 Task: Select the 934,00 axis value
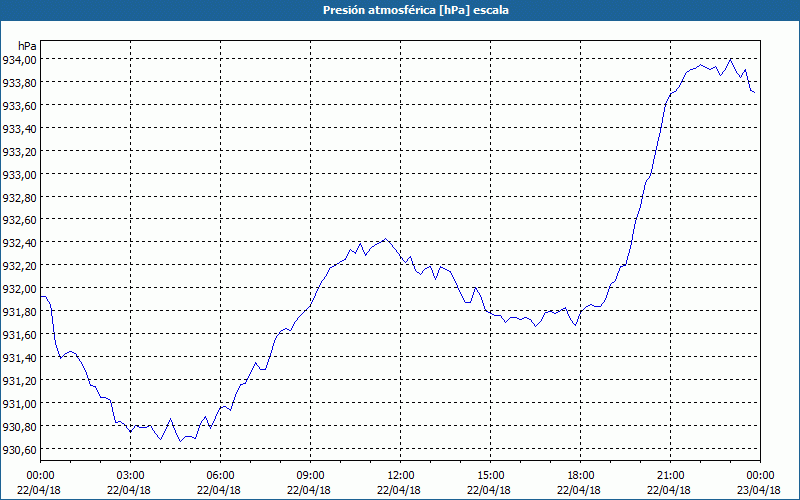pos(19,60)
